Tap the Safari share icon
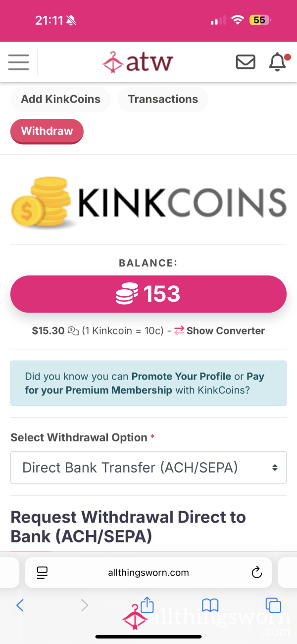 (x=148, y=605)
